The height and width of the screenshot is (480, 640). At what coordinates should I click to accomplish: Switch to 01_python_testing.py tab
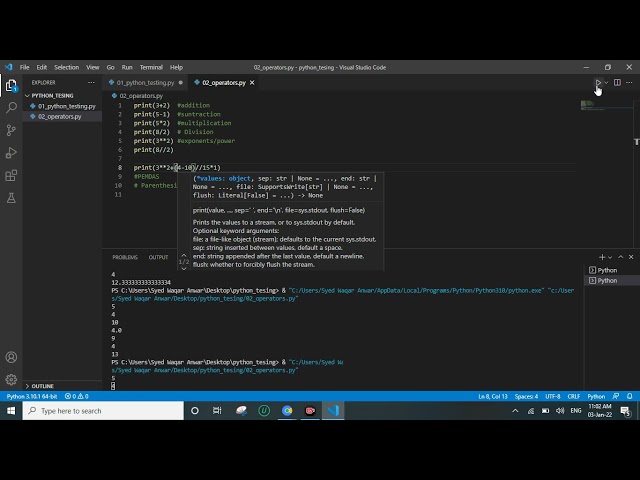[145, 82]
